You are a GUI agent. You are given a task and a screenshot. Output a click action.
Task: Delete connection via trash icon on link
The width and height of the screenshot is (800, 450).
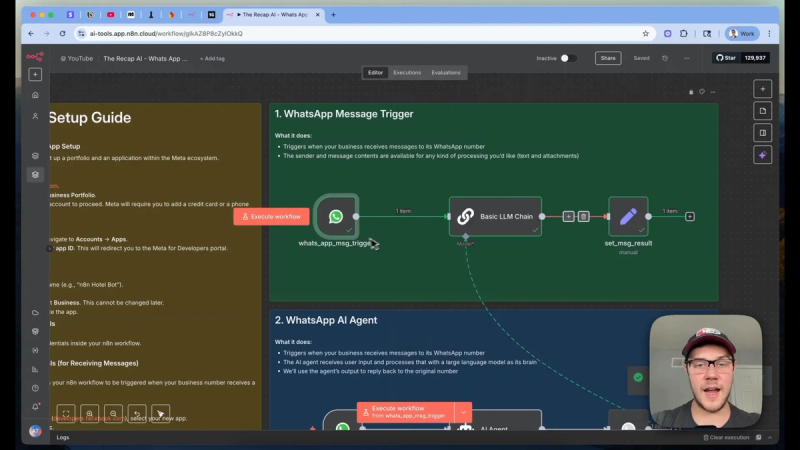584,216
